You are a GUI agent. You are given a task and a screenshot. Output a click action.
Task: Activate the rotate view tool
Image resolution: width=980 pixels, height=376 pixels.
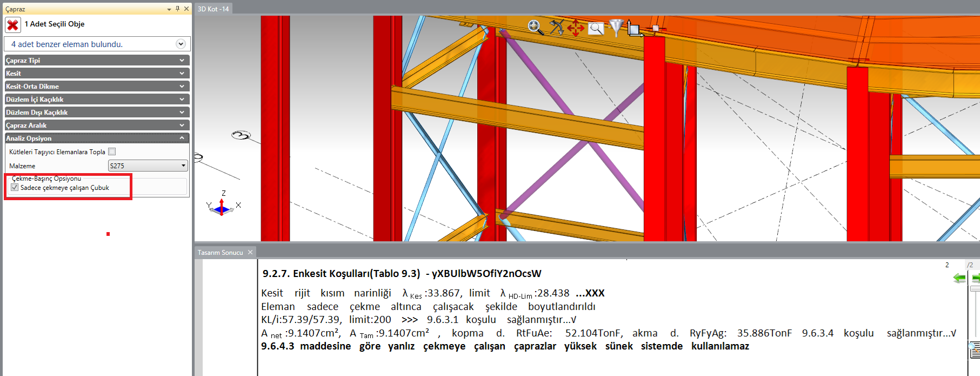tap(556, 27)
